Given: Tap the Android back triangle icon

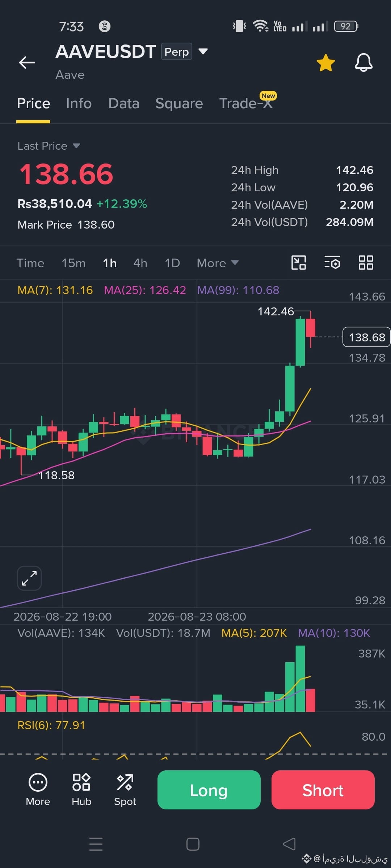Looking at the screenshot, I should click(289, 844).
